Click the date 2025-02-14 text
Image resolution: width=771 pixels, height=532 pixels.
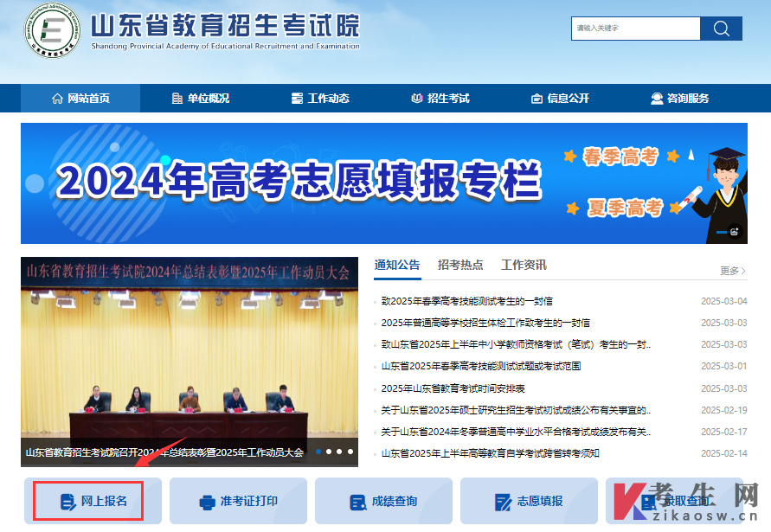723,453
